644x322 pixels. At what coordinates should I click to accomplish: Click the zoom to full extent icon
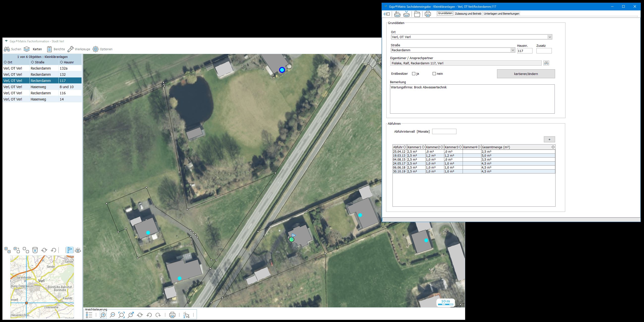121,315
